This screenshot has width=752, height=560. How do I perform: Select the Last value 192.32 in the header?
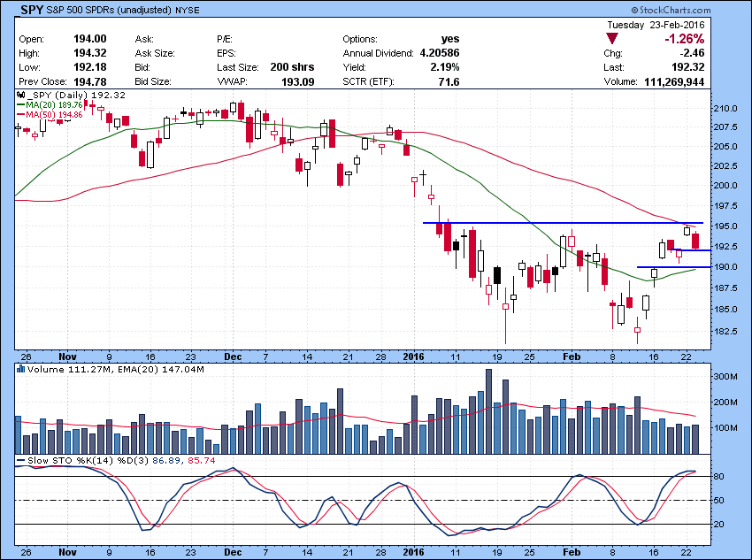coord(687,67)
